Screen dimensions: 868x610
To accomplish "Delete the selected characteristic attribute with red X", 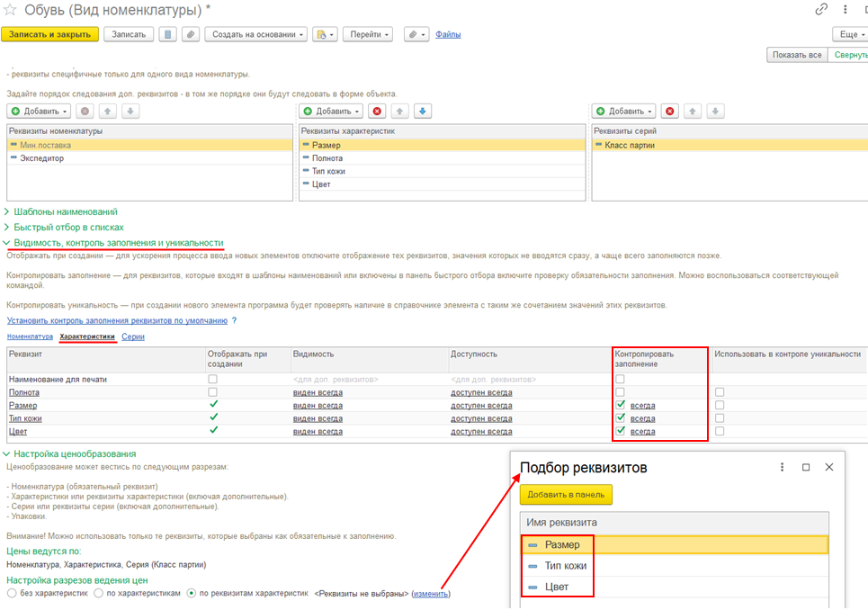I will click(x=377, y=112).
